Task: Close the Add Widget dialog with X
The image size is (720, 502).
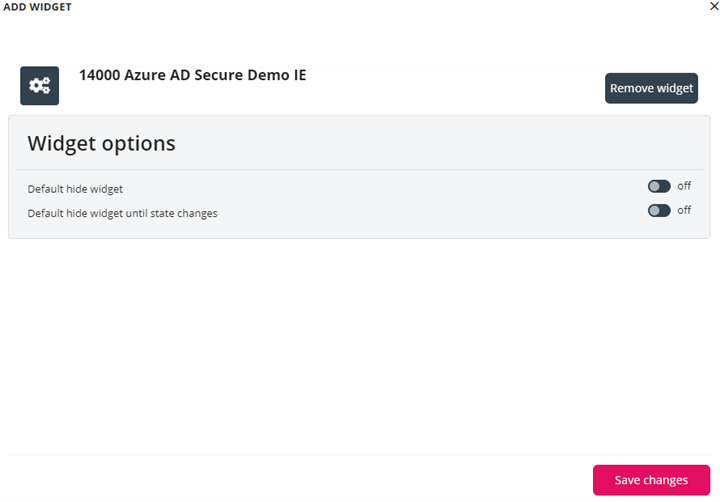Action: click(712, 6)
